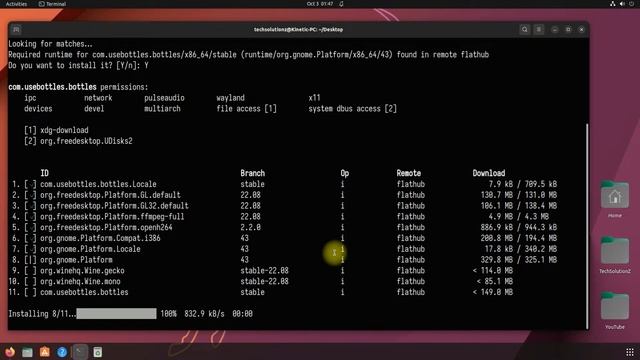This screenshot has height=360, width=640.
Task: Launch Firefox from the dock
Action: pos(10,352)
